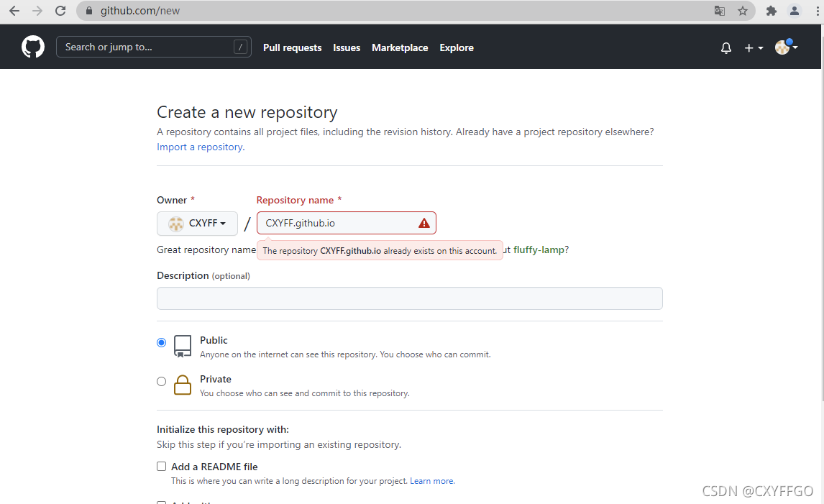Select the Private radio button
This screenshot has width=824, height=504.
click(x=161, y=382)
